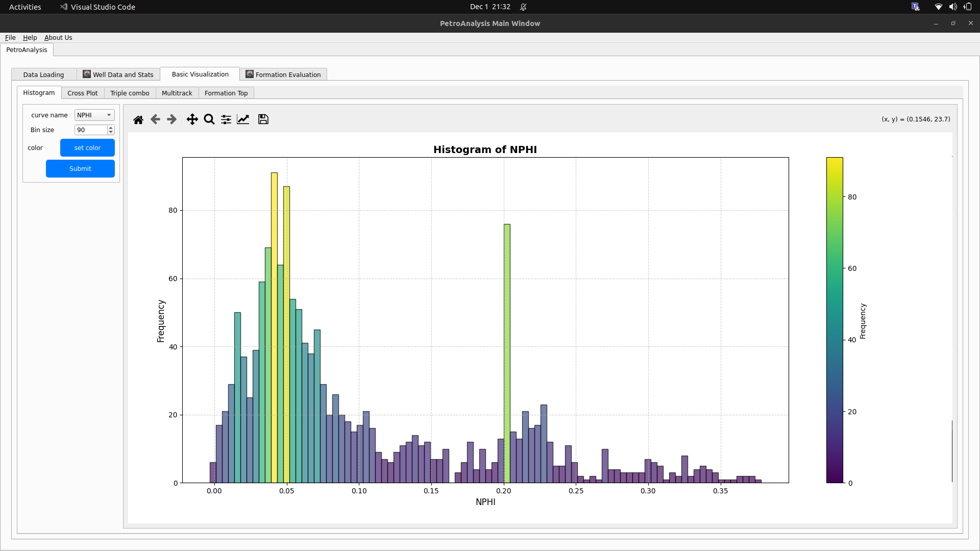Viewport: 980px width, 551px height.
Task: Click the Well Data and Stats tab icon
Action: tap(86, 74)
